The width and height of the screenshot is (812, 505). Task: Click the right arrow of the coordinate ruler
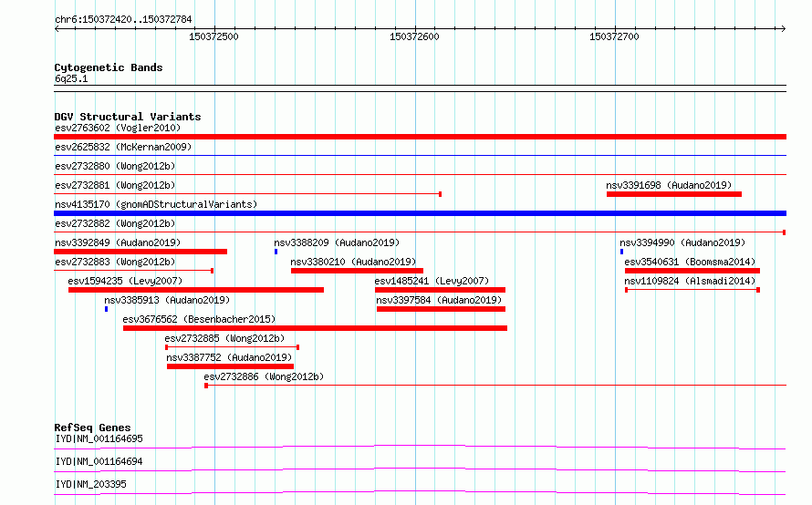pos(783,28)
